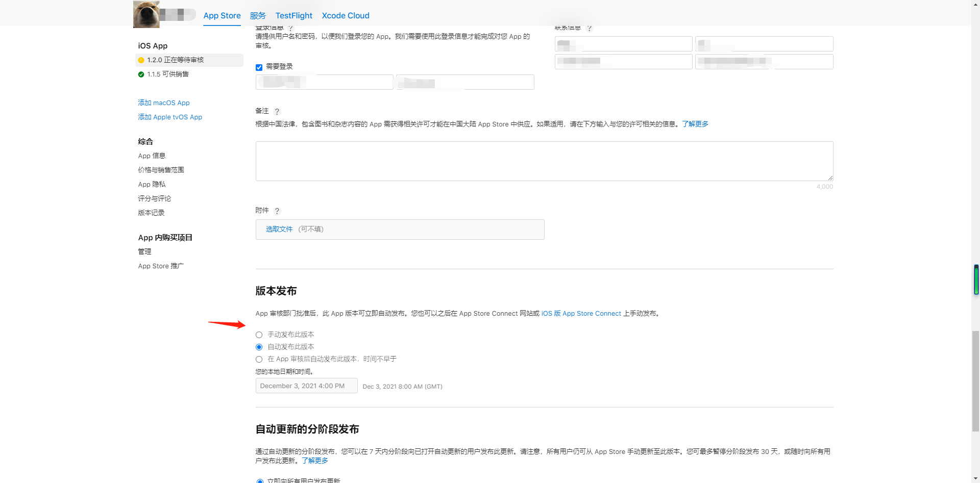Screen dimensions: 980x483
Task: Click the December 3, 2021 date field
Action: click(x=307, y=386)
